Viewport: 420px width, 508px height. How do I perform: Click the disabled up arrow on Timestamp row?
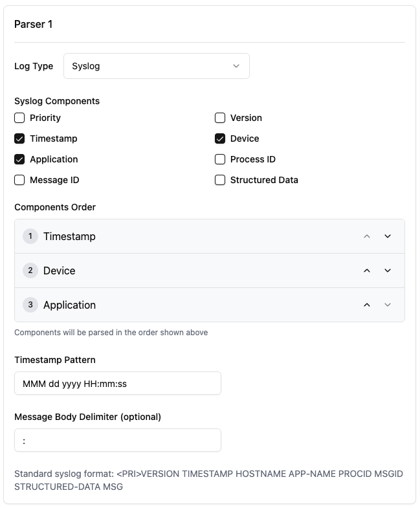(367, 236)
